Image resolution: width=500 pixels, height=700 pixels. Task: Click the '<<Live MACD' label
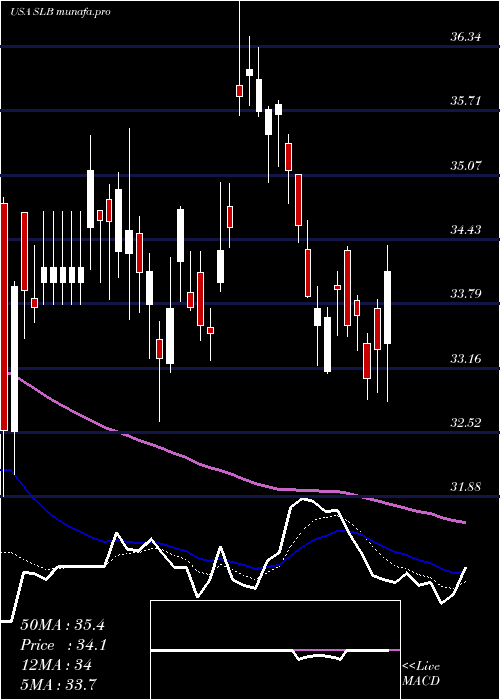421,674
